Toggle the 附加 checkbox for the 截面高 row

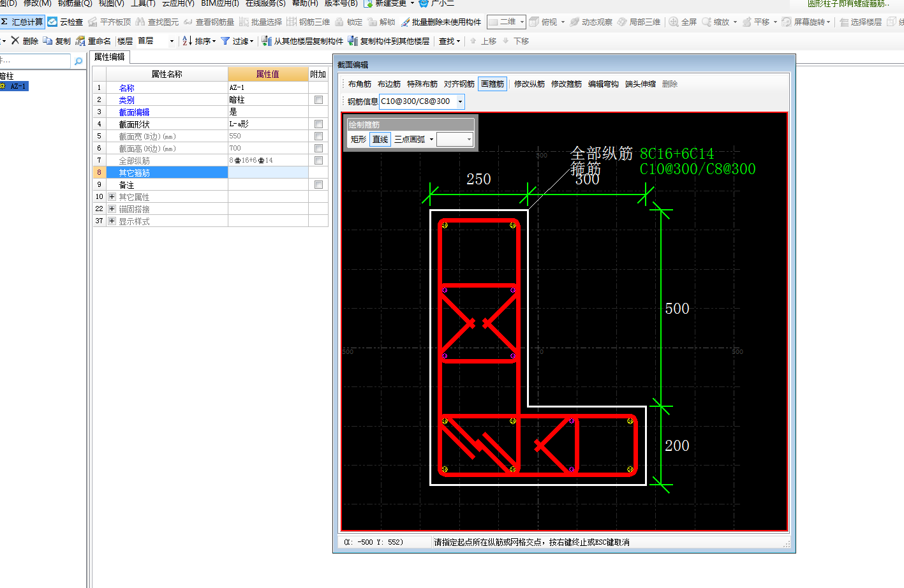pyautogui.click(x=318, y=149)
